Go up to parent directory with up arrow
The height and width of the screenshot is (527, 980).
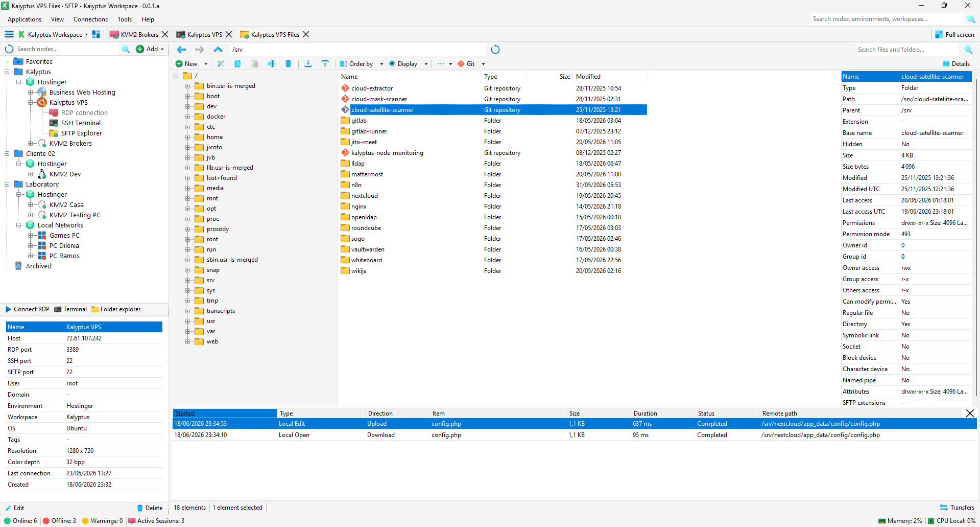coord(218,50)
